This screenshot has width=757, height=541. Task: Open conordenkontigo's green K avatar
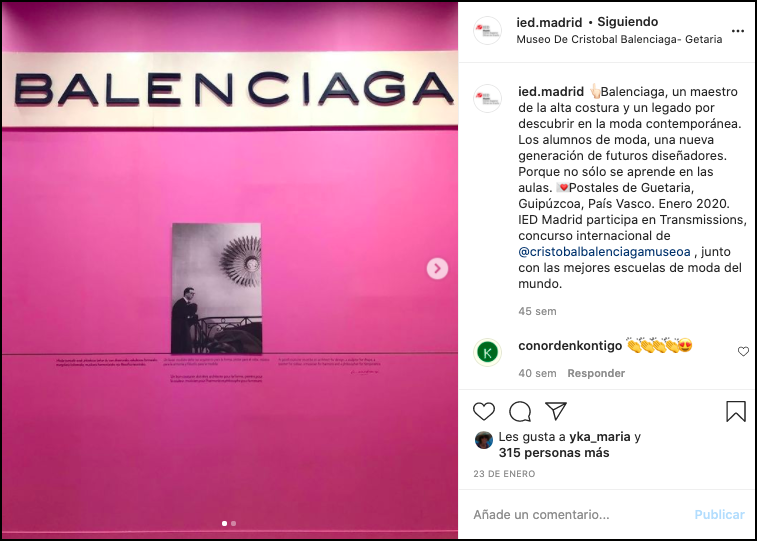[487, 352]
